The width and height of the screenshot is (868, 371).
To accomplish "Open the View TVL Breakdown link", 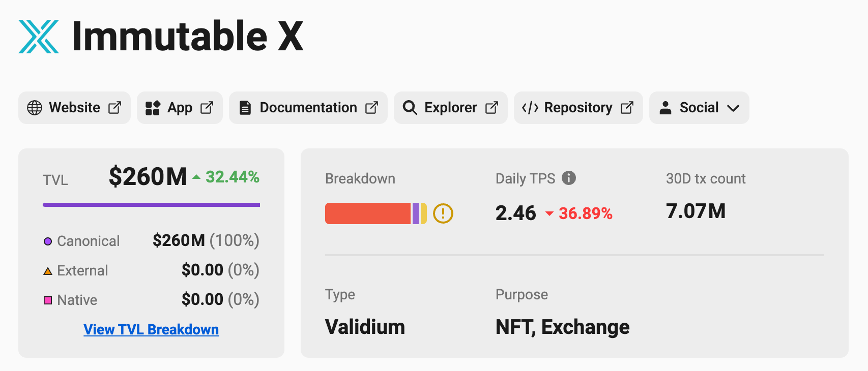I will 151,329.
